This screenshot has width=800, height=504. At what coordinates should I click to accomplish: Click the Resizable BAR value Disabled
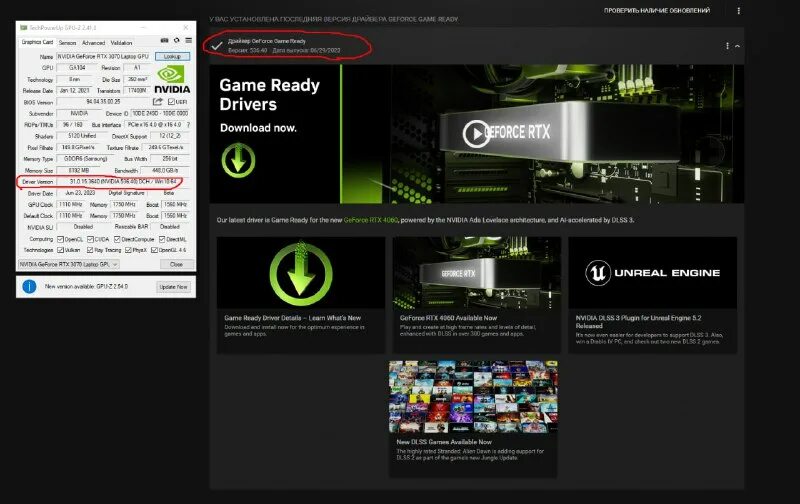(170, 226)
